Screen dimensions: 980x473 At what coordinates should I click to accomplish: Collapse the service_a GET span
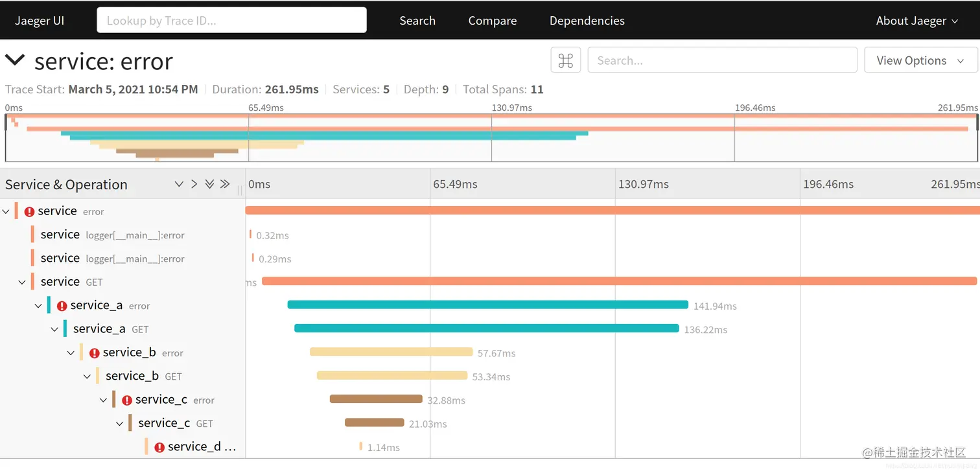pos(55,329)
